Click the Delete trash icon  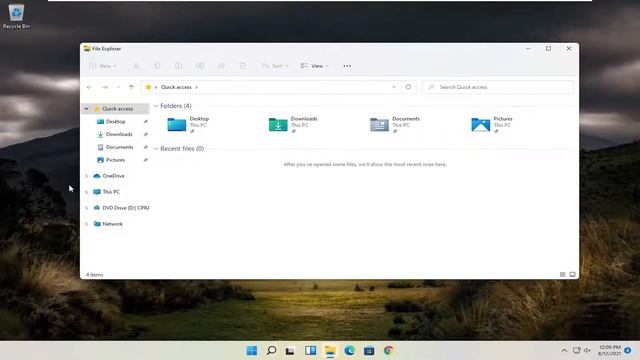[242, 66]
